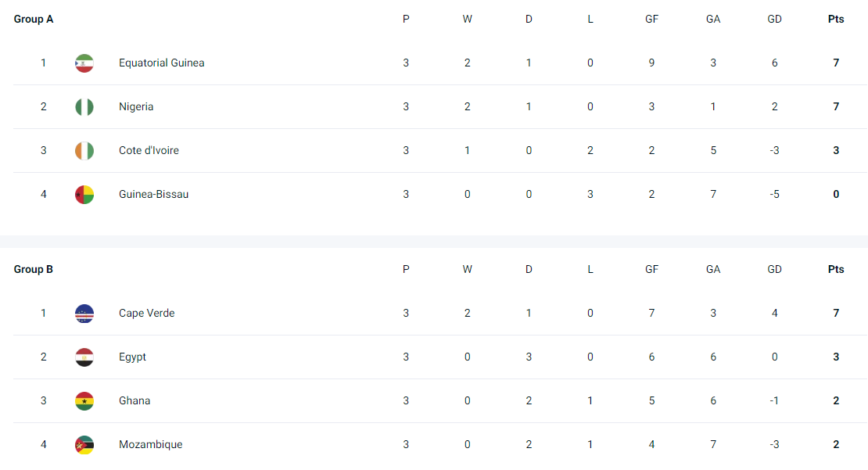Click the Group A heading

pos(34,19)
